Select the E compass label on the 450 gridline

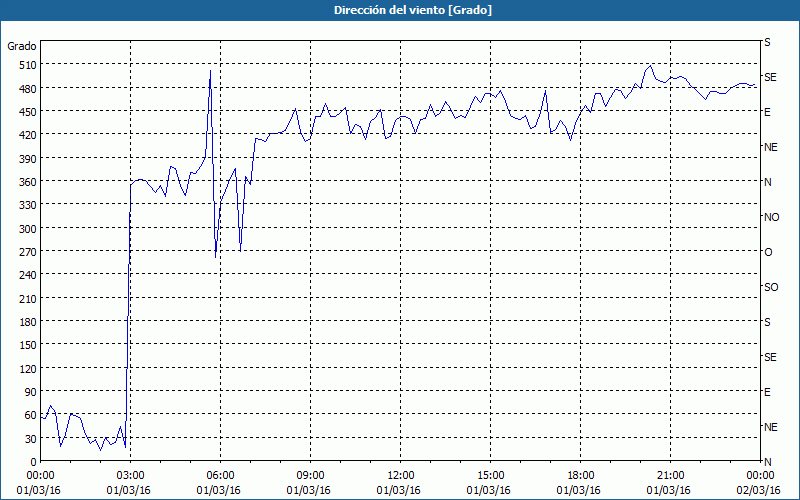[x=767, y=112]
